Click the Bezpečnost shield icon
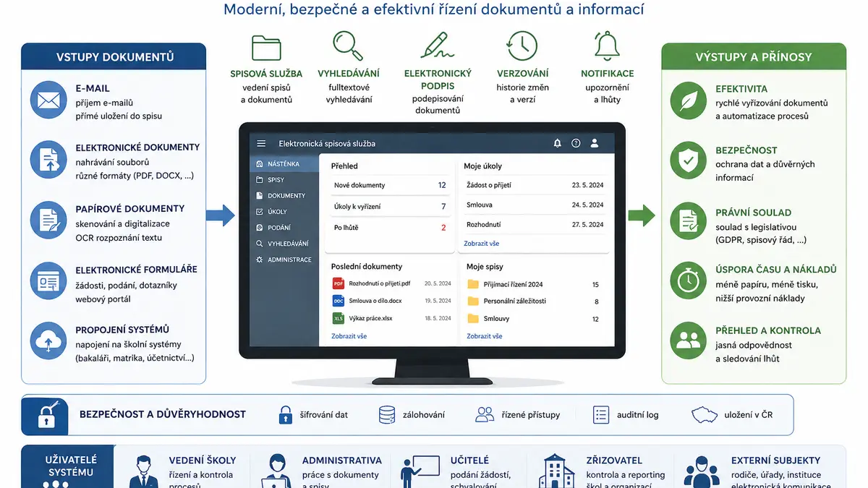This screenshot has height=488, width=868. tap(689, 160)
